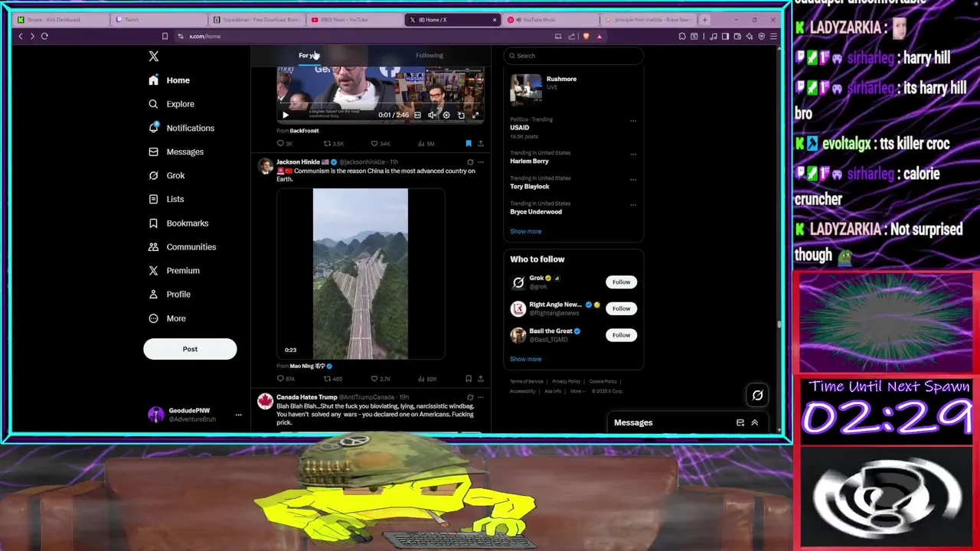Image resolution: width=980 pixels, height=551 pixels.
Task: Play the China highway video
Action: point(361,274)
